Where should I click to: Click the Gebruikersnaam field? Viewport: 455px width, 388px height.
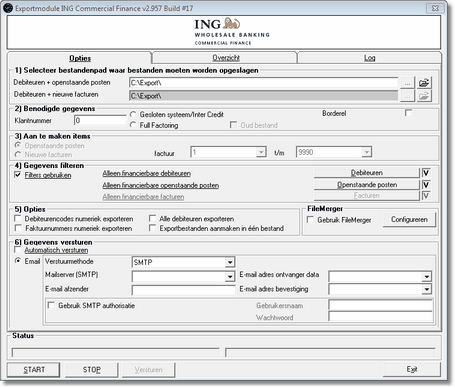pyautogui.click(x=381, y=305)
